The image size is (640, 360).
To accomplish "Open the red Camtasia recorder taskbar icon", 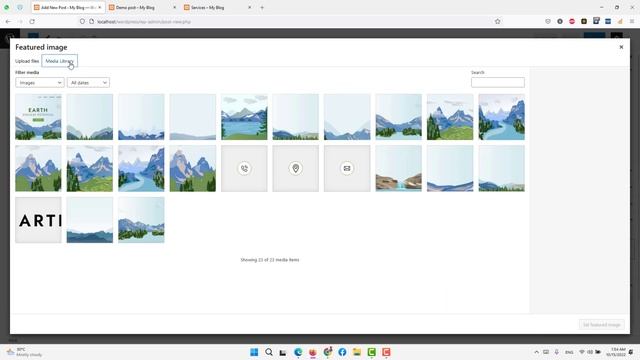I will [386, 352].
